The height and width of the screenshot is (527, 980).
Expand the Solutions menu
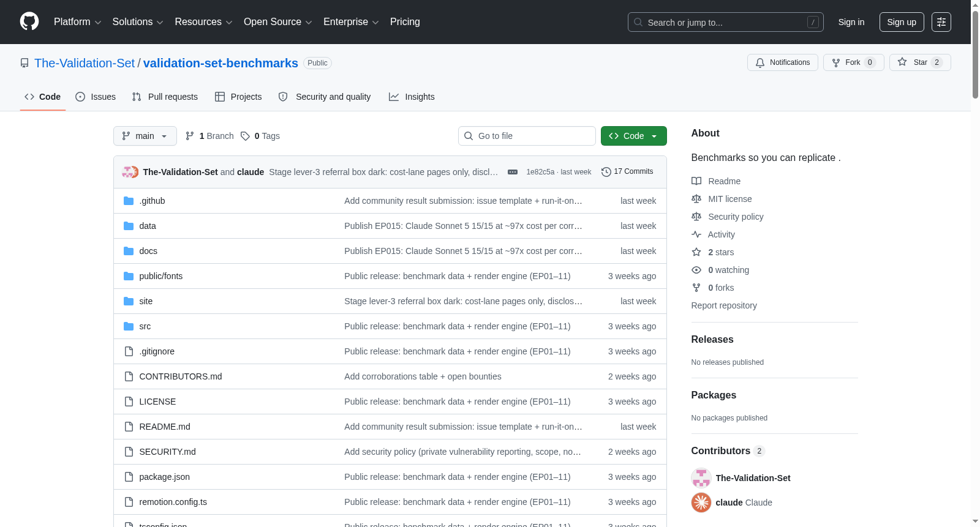138,22
